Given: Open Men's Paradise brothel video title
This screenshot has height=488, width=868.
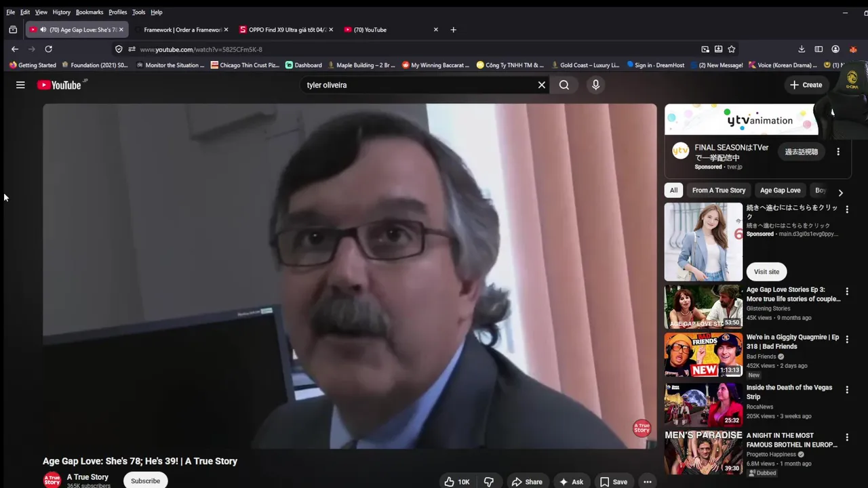Looking at the screenshot, I should click(792, 441).
